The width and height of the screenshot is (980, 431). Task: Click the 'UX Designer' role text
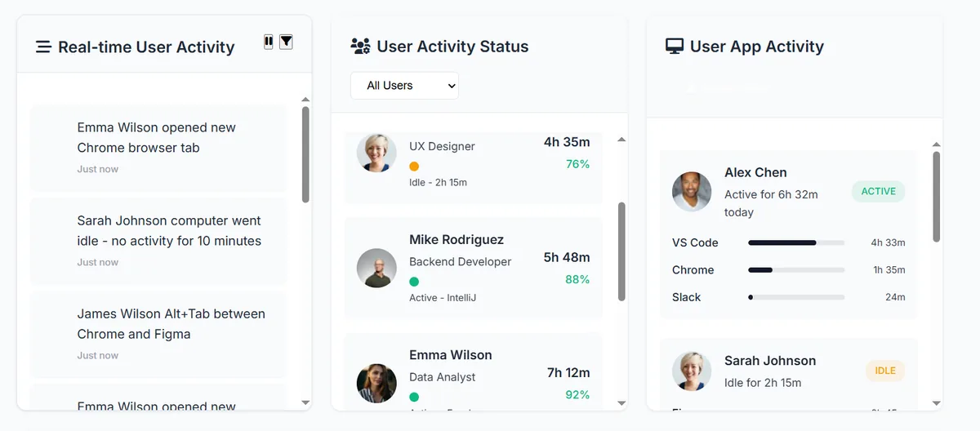coord(442,147)
